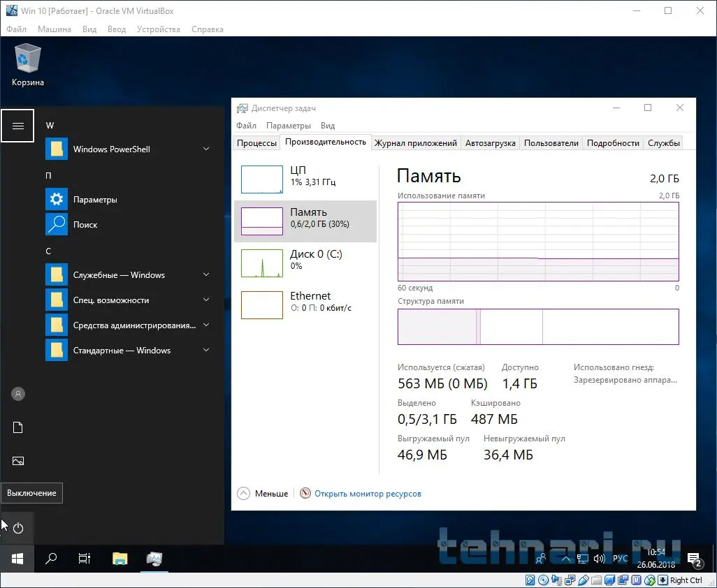The height and width of the screenshot is (588, 717).
Task: Click the Windows Start button
Action: [17, 558]
